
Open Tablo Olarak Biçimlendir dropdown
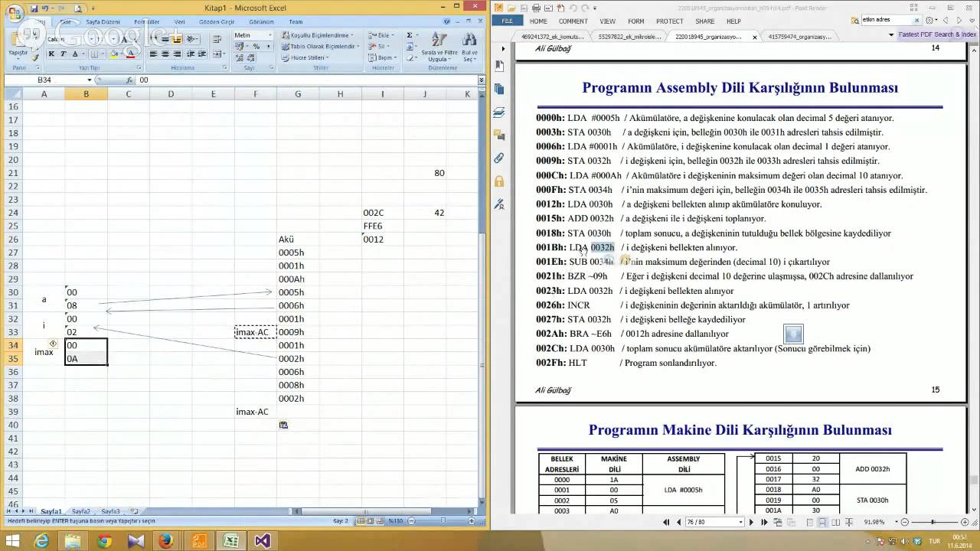pyautogui.click(x=319, y=46)
